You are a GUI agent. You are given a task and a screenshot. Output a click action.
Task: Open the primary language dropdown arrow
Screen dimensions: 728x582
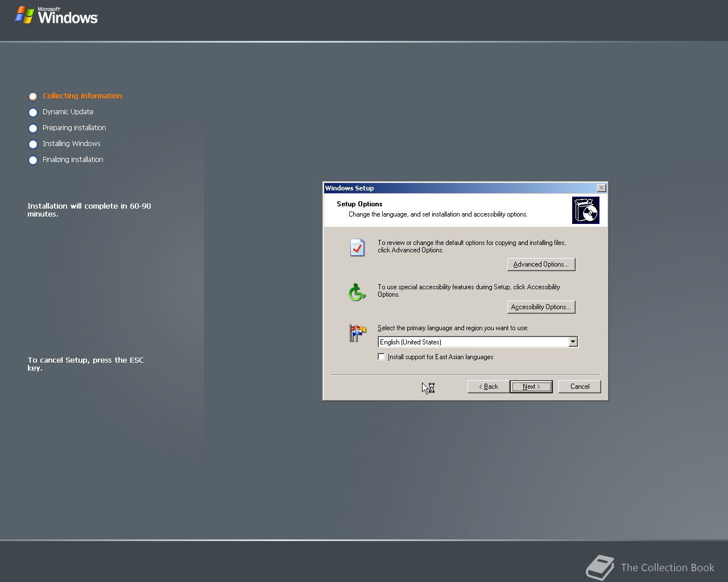pos(573,342)
